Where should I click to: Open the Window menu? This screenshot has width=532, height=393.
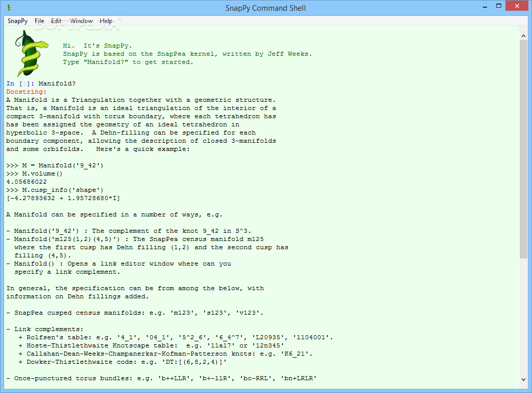tap(81, 21)
